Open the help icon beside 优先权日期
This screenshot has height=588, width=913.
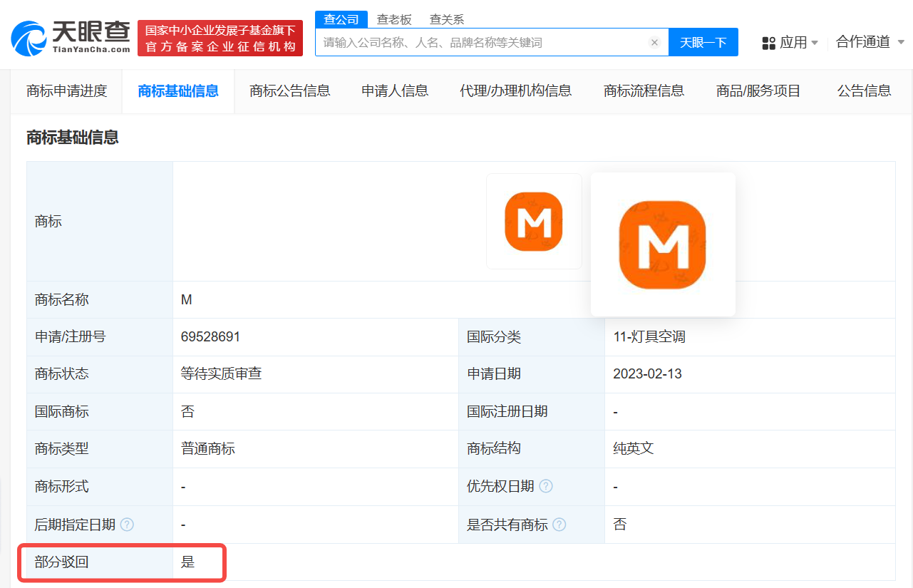coord(546,486)
